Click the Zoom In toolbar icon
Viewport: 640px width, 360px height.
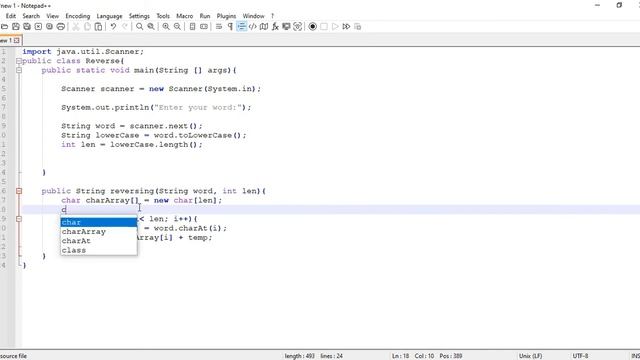[166, 27]
